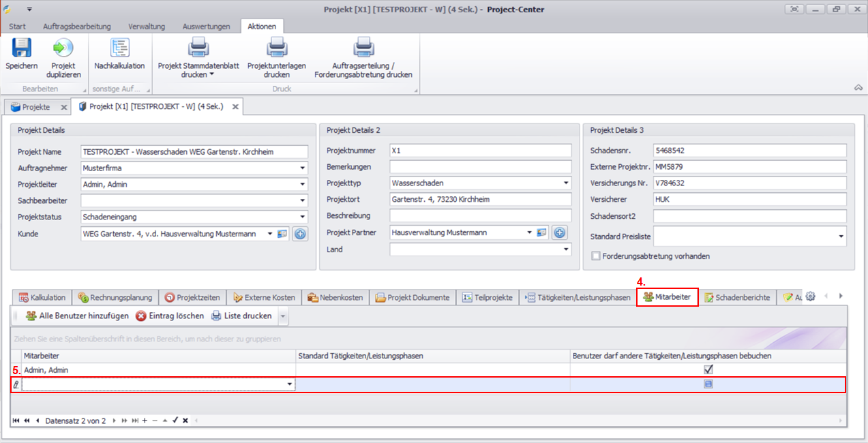868x443 pixels.
Task: Close the Projekte document tab
Action: point(63,107)
